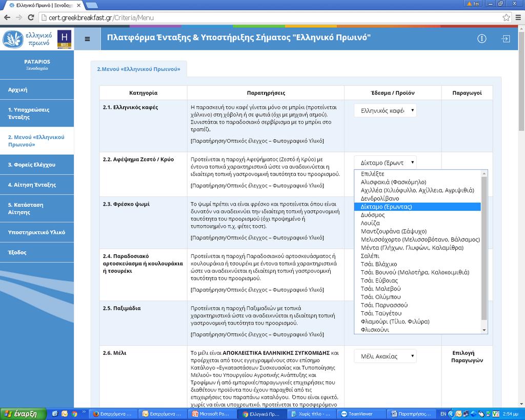This screenshot has height=420, width=525.
Task: Close the Ελληνικό Πρωινό browser tab
Action: point(78,5)
